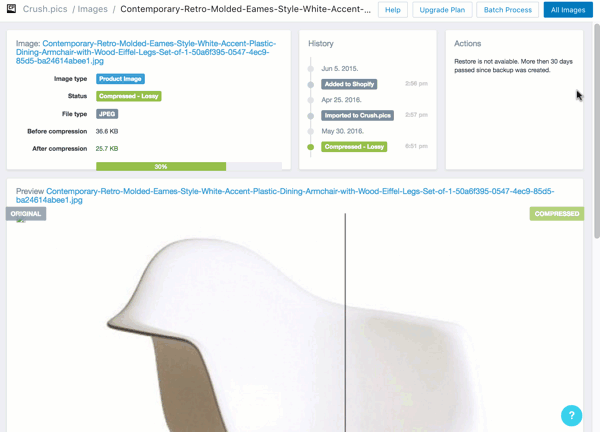
Task: Click the page vertical scrollbar
Action: [x=597, y=131]
